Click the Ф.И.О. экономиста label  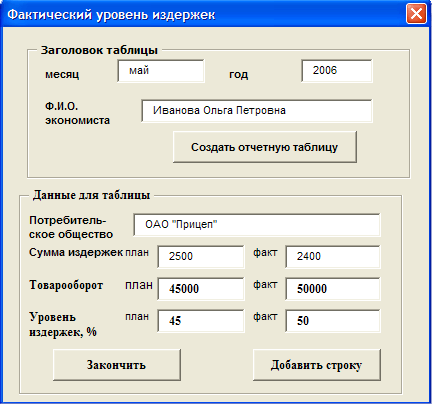(77, 113)
